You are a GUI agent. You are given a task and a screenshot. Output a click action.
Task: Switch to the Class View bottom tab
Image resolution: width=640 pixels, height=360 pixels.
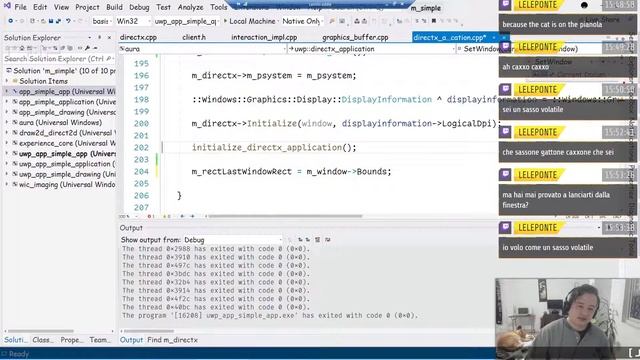(42, 340)
